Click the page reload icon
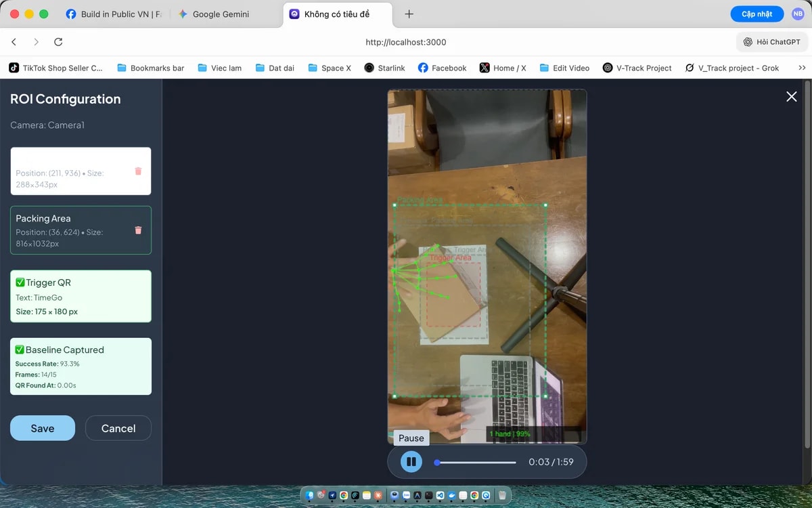The image size is (812, 508). point(58,41)
